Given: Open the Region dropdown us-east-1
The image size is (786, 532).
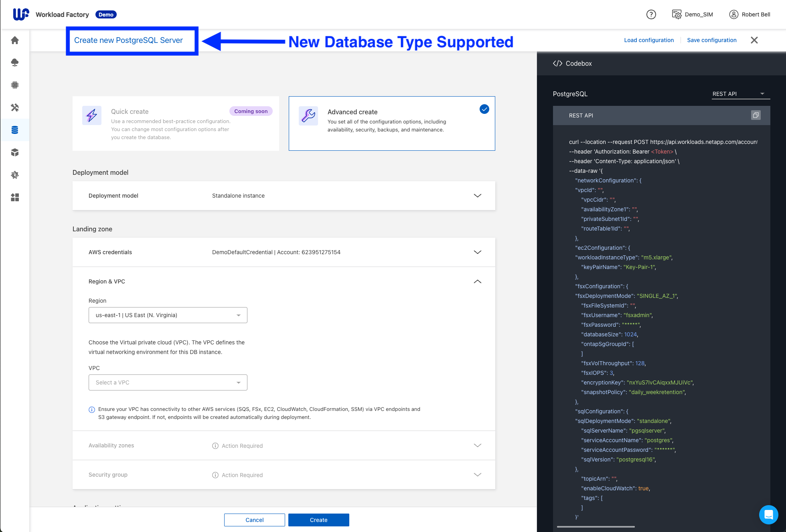Looking at the screenshot, I should [x=168, y=315].
